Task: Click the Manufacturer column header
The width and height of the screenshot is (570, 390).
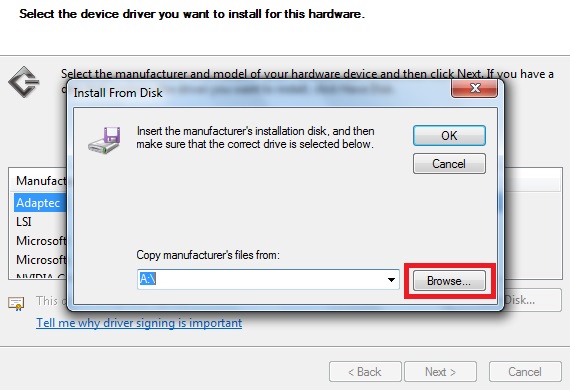Action: coord(41,181)
